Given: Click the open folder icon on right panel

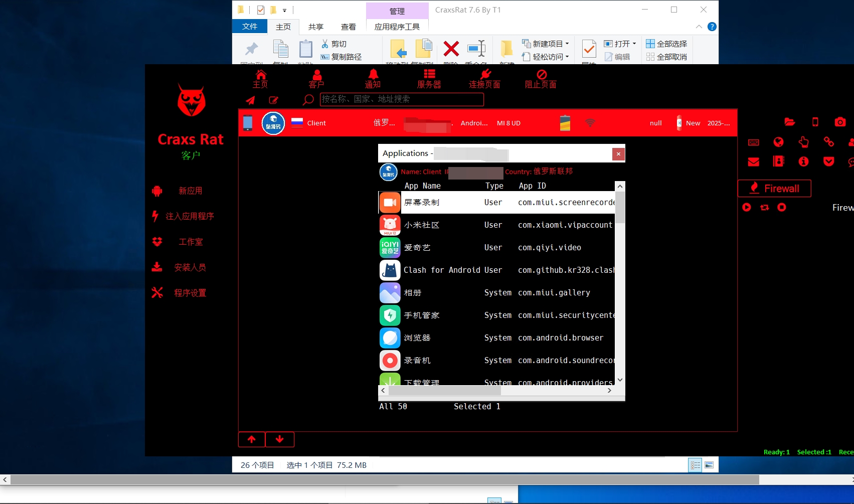Looking at the screenshot, I should coord(790,122).
